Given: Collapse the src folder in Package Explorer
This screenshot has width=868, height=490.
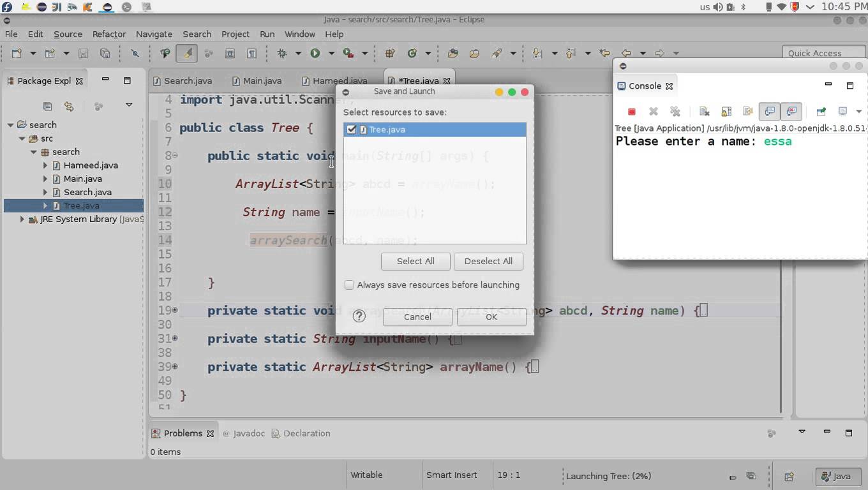Looking at the screenshot, I should coord(22,138).
